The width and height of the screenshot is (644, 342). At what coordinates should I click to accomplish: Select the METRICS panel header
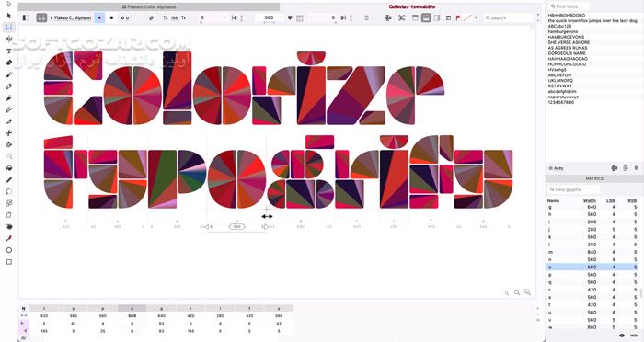pos(594,178)
